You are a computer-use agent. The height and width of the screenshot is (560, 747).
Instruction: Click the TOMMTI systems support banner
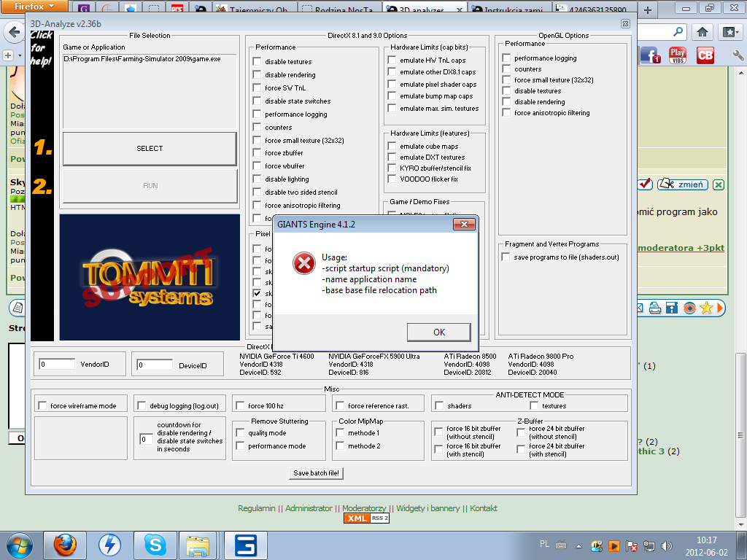[150, 277]
